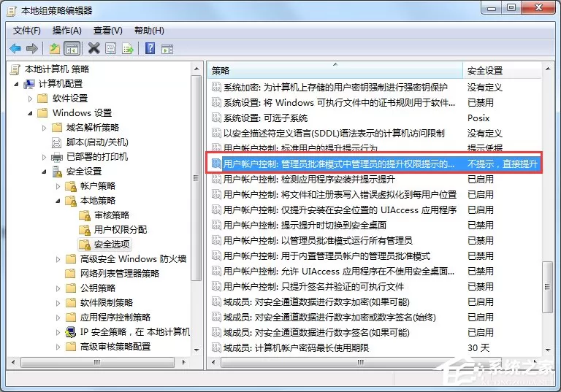The height and width of the screenshot is (392, 561).
Task: Click the Export list toolbar icon
Action: pyautogui.click(x=128, y=48)
